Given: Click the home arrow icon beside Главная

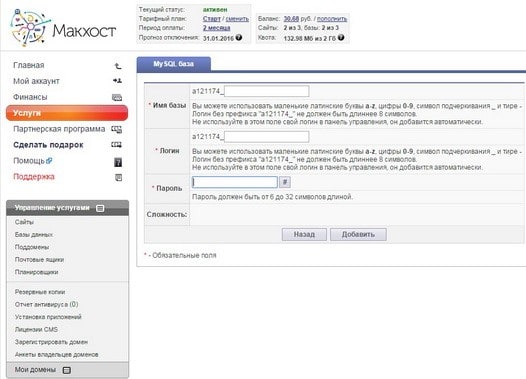Looking at the screenshot, I should pos(118,66).
